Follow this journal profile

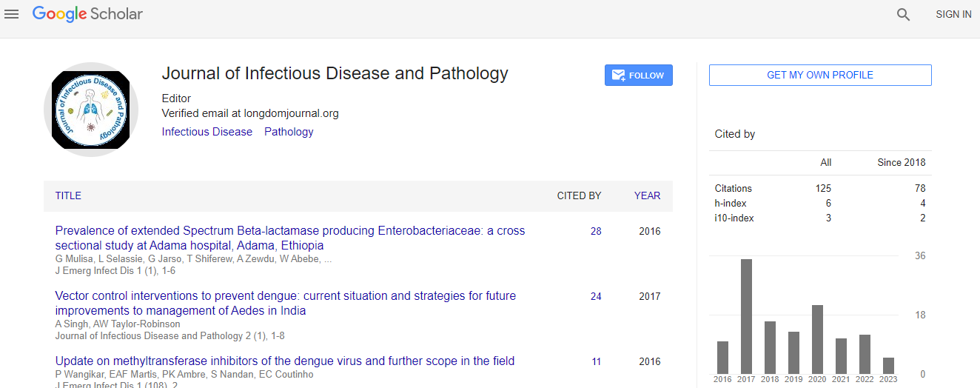(x=638, y=76)
